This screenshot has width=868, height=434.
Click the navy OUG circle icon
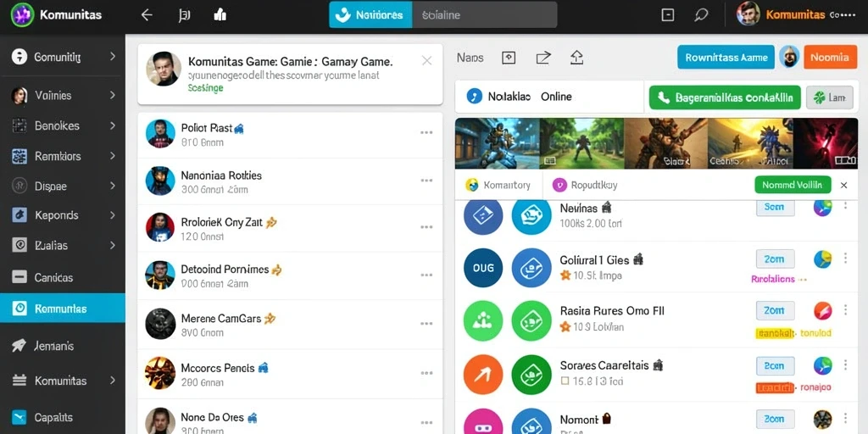(x=482, y=268)
